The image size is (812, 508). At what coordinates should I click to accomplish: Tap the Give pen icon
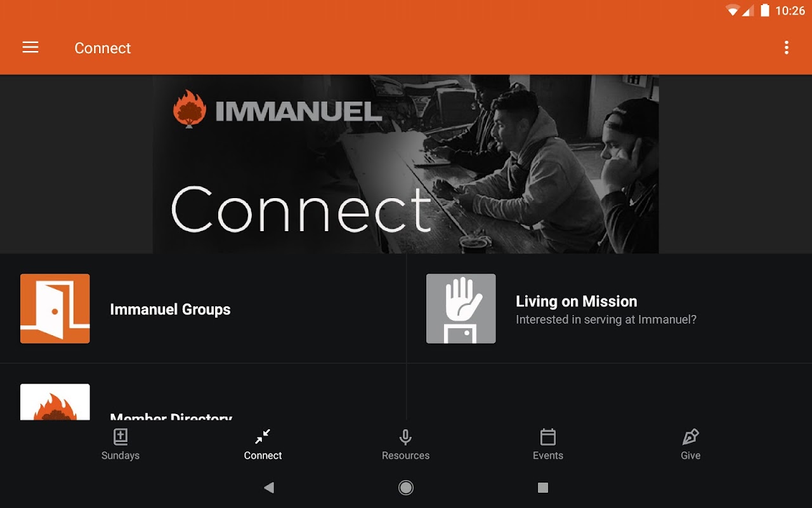[690, 437]
